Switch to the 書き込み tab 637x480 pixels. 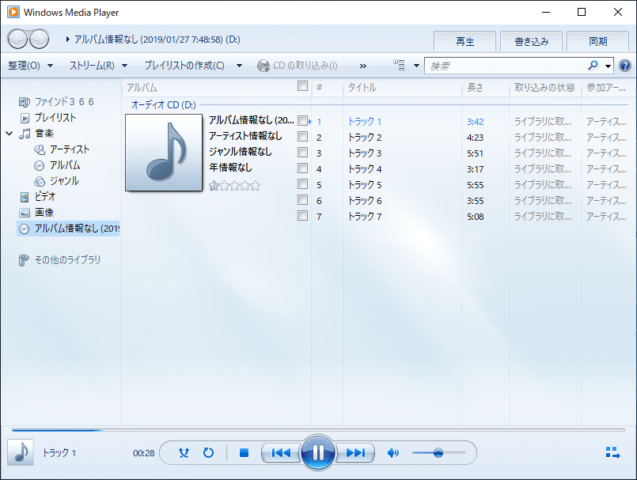[531, 41]
